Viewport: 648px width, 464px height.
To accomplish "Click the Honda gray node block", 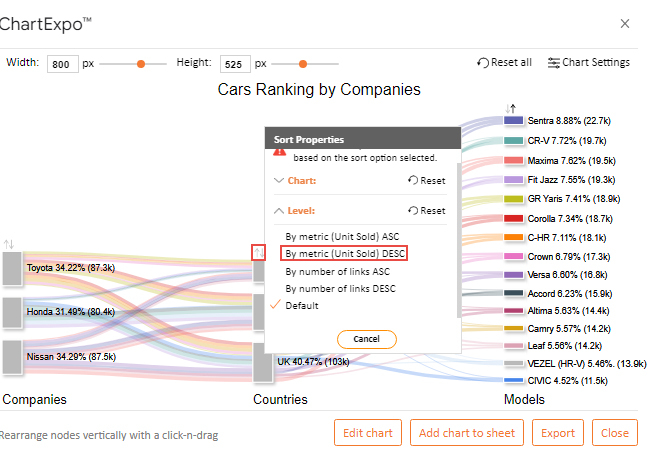I will tap(12, 313).
